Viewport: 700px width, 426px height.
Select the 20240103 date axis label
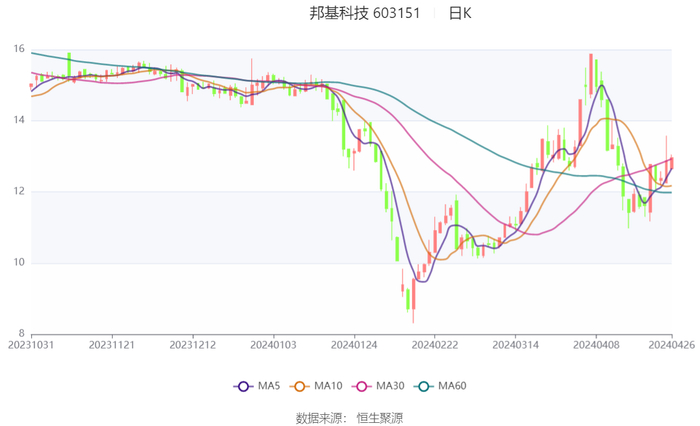tap(272, 344)
